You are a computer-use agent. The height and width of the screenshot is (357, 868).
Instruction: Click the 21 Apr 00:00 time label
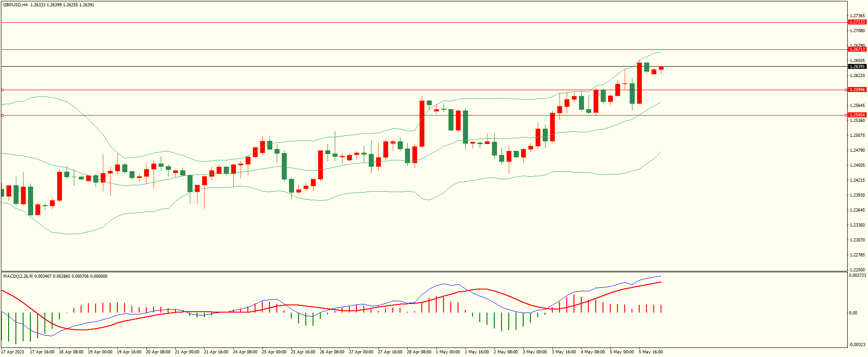coord(187,352)
